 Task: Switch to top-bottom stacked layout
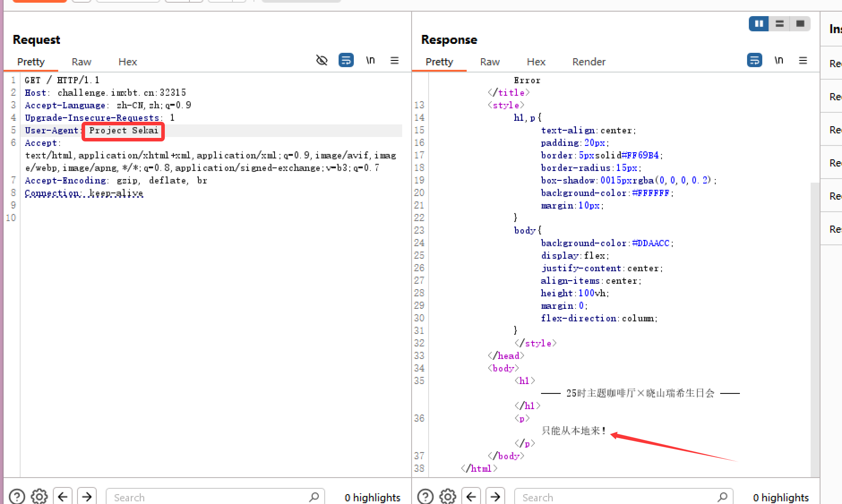(779, 24)
